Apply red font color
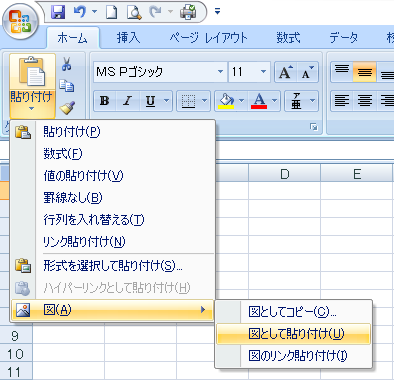This screenshot has height=380, width=394. tap(259, 100)
